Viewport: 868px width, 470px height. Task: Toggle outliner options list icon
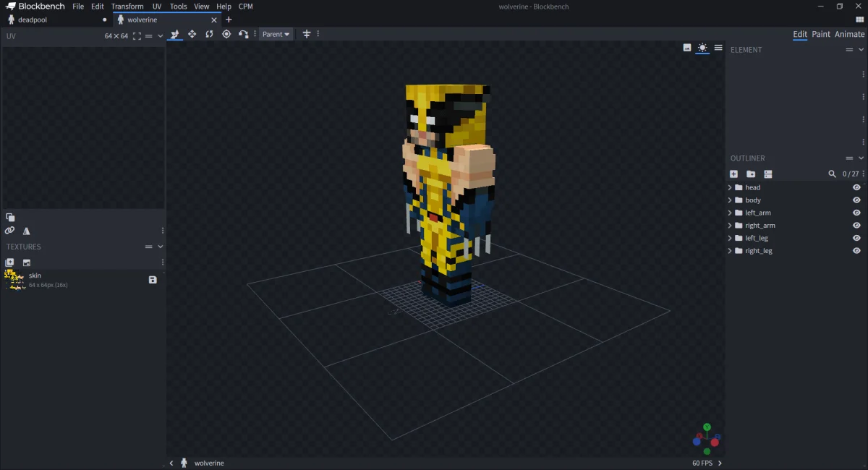click(768, 174)
